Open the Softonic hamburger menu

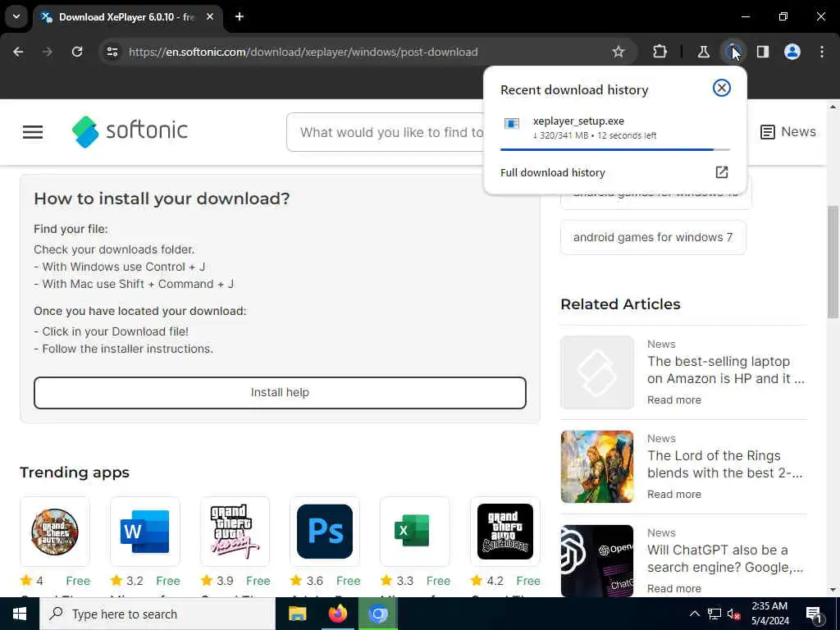point(33,132)
